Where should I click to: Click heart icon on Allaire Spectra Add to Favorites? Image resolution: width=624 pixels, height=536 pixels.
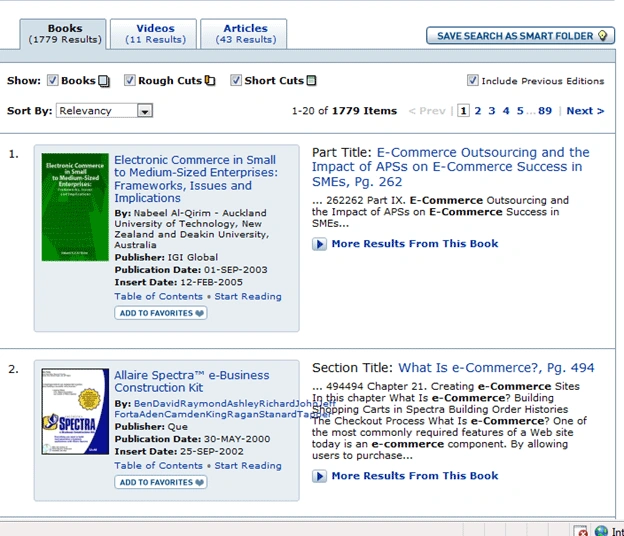(x=200, y=482)
